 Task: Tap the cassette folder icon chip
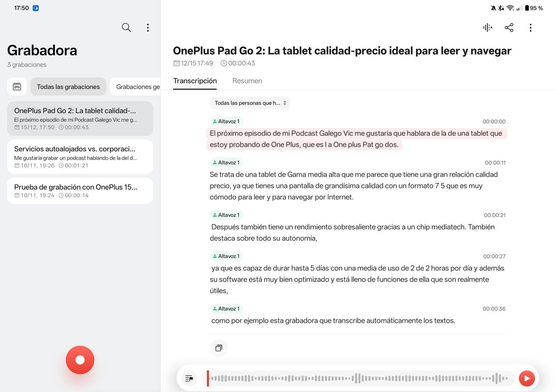pyautogui.click(x=17, y=87)
